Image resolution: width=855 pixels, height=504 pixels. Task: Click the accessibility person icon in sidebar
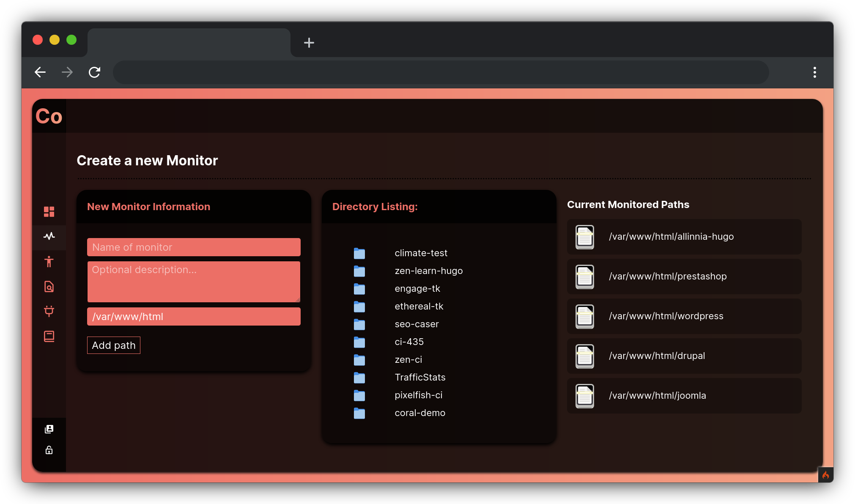point(49,262)
